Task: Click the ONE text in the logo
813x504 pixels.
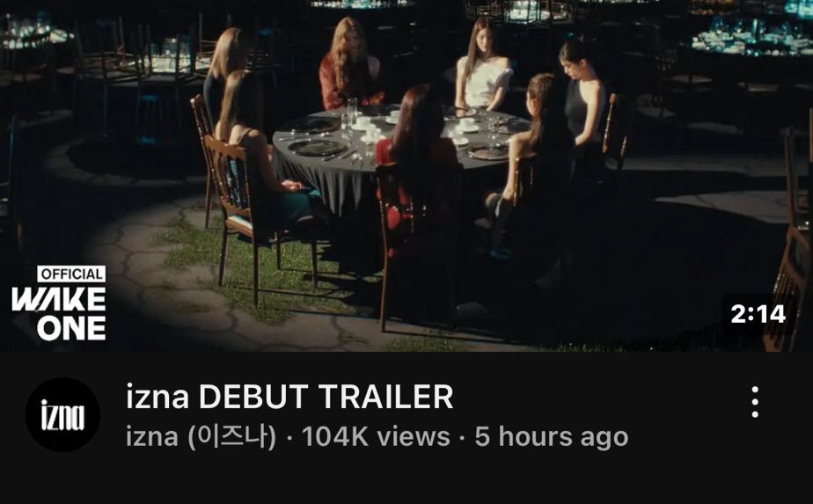Action: coord(71,329)
